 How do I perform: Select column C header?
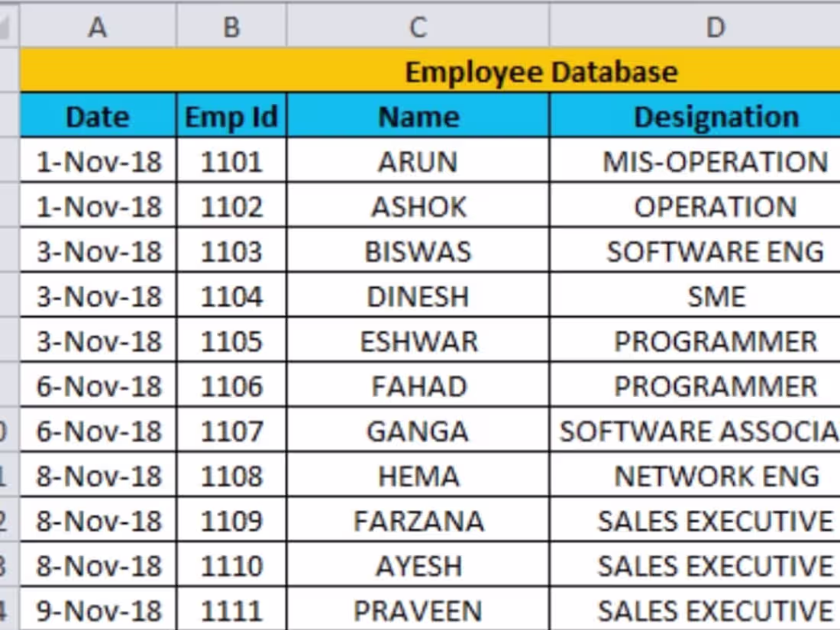coord(417,24)
